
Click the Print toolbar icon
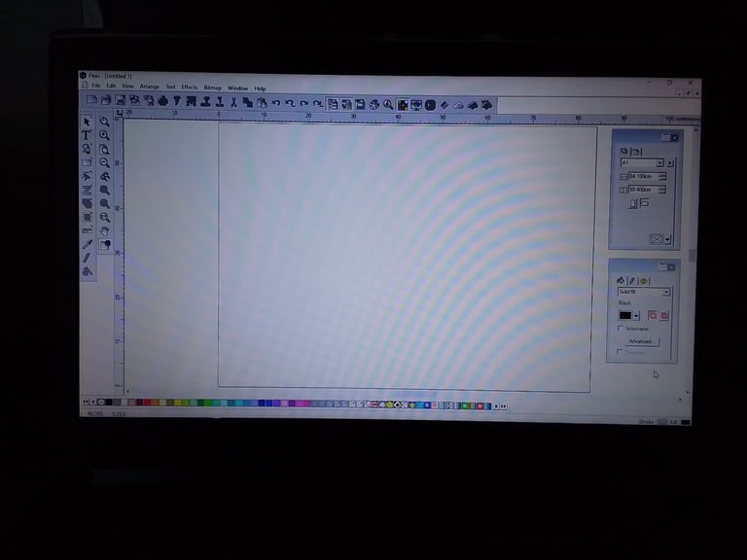pyautogui.click(x=163, y=101)
